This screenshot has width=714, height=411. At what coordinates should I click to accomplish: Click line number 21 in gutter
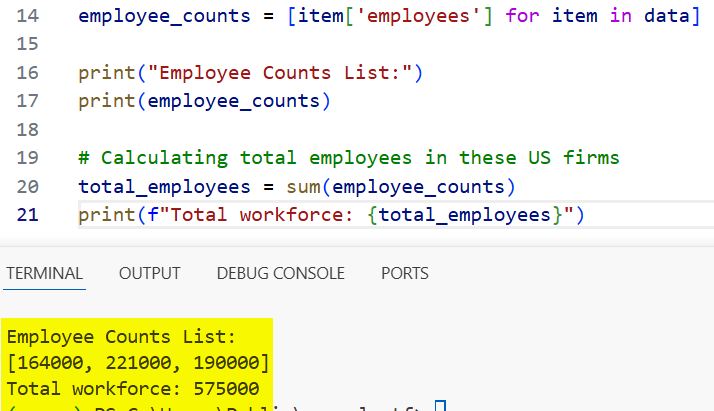[28, 215]
